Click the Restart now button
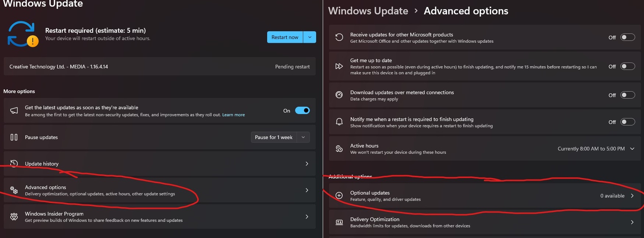 pos(285,37)
